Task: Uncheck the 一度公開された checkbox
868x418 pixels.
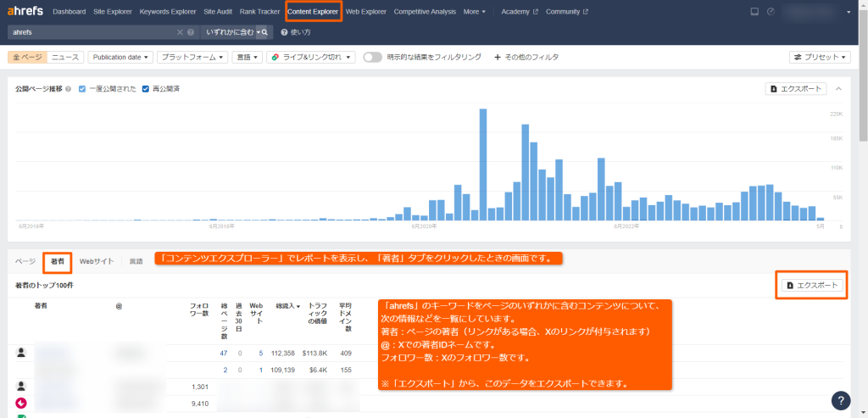Action: coord(82,89)
